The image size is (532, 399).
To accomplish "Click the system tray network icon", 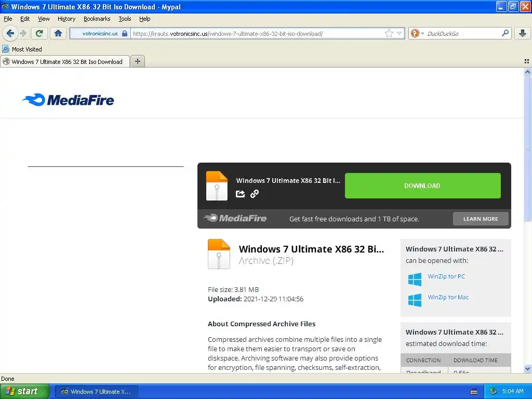I will click(494, 391).
